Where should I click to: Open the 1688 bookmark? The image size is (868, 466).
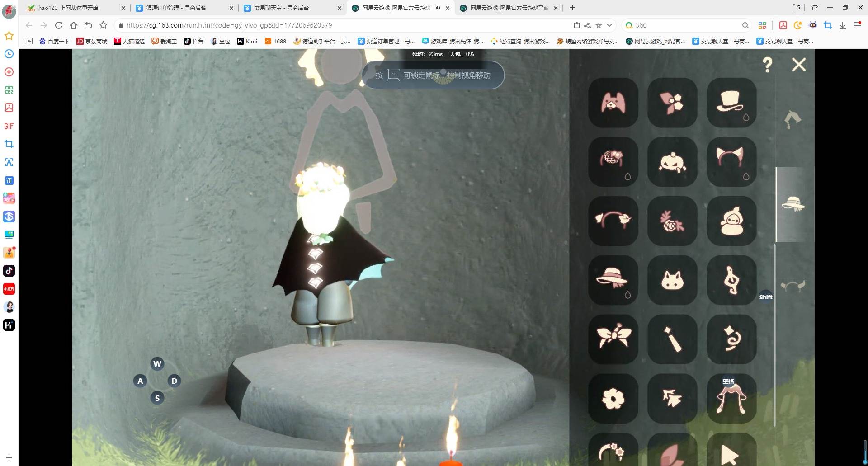pos(275,41)
